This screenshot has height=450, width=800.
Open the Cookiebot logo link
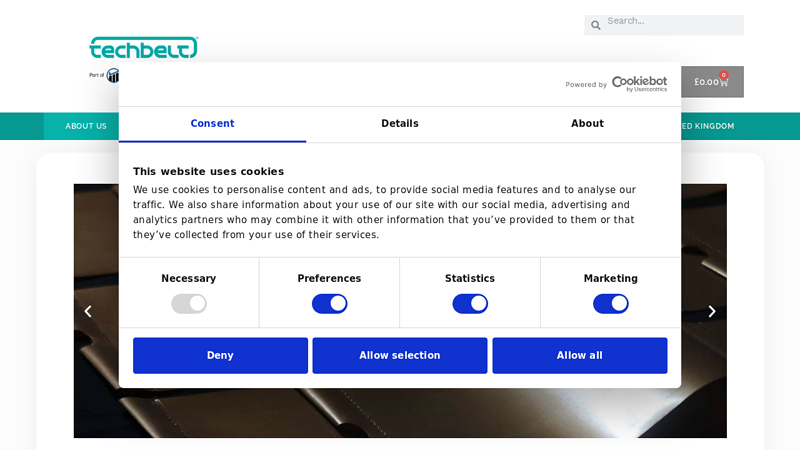tap(639, 84)
